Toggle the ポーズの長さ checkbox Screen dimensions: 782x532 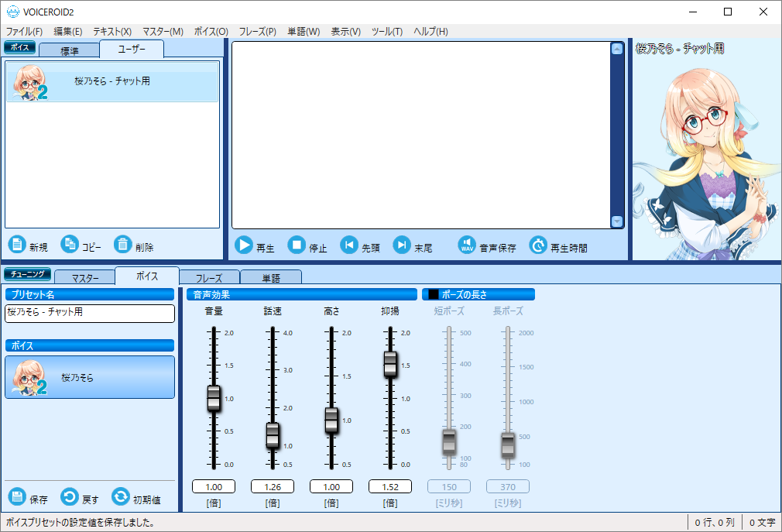434,294
